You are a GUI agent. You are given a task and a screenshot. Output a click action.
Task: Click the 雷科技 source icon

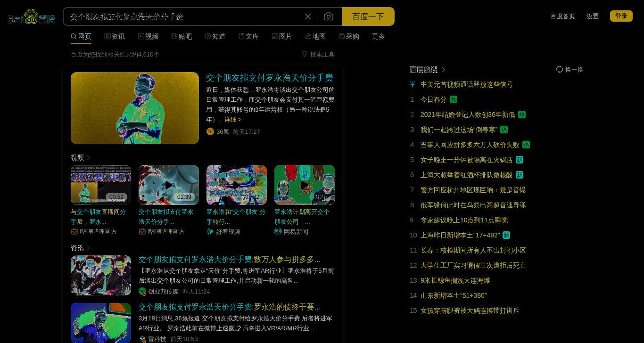coord(142,339)
